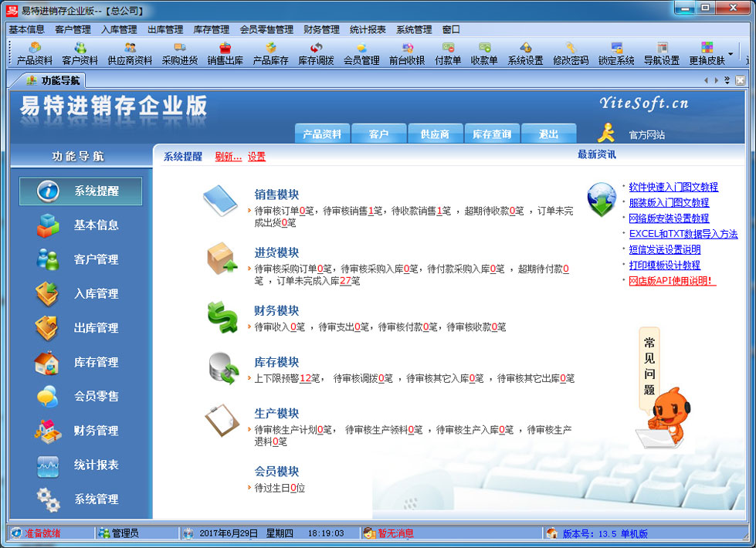Open the 财务管理 menu

click(321, 29)
